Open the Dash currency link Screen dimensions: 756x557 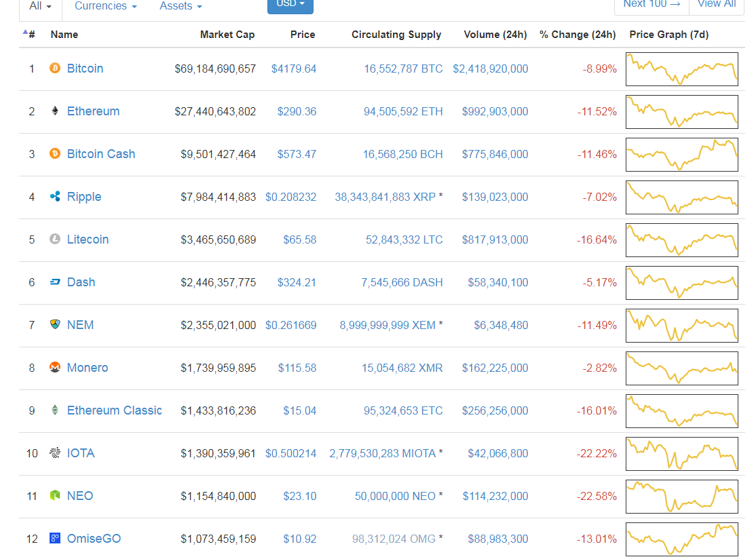pos(81,282)
